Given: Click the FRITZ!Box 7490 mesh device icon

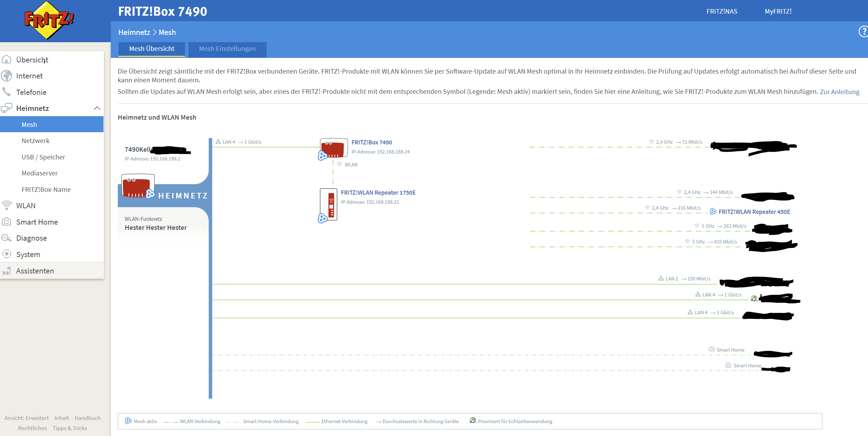Looking at the screenshot, I should [x=333, y=149].
